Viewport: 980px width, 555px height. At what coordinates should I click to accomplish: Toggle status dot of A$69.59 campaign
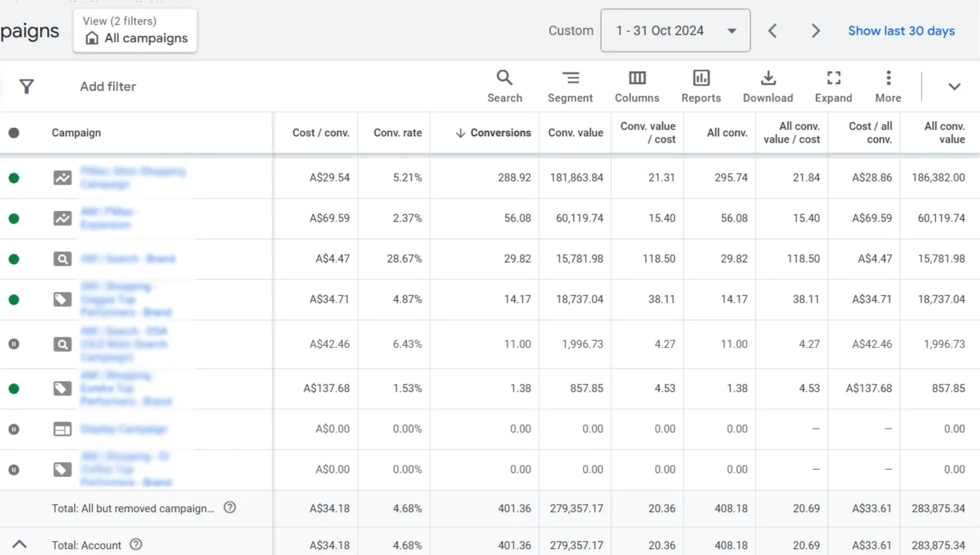[13, 218]
